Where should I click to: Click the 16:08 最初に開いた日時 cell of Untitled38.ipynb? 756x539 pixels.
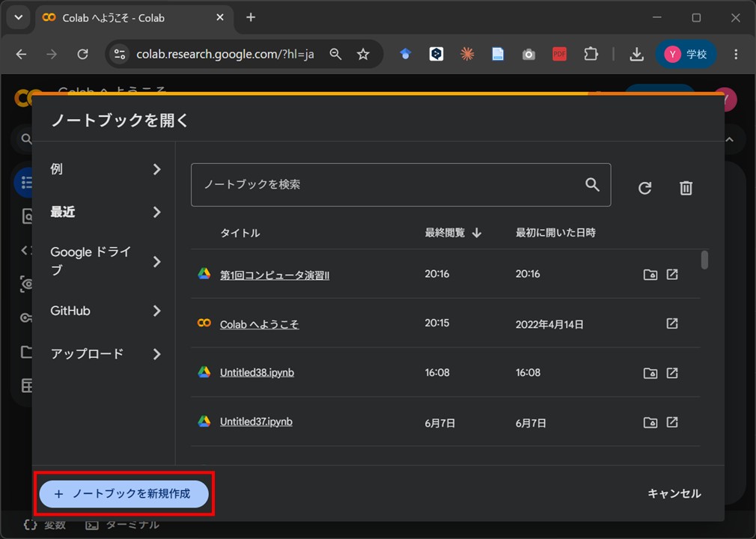tap(528, 373)
